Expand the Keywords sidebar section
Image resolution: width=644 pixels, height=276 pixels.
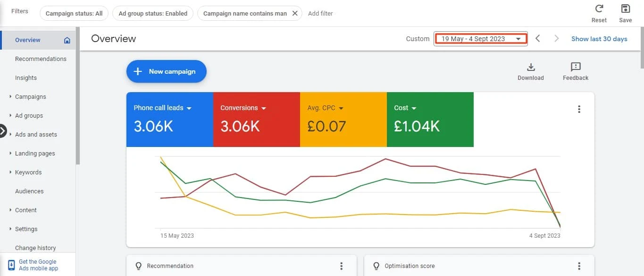click(10, 172)
